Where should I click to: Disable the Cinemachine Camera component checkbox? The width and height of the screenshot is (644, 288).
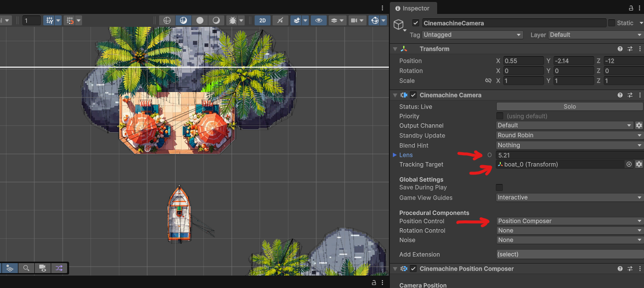[413, 95]
